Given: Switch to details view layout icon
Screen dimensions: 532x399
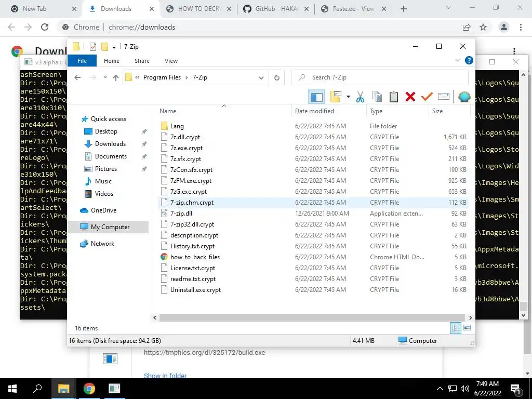Looking at the screenshot, I should point(456,328).
